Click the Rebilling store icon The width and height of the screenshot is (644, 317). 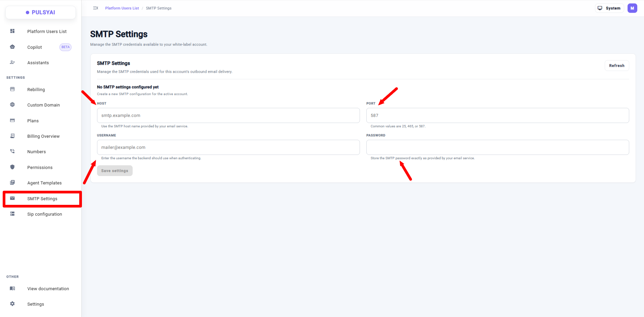point(12,89)
